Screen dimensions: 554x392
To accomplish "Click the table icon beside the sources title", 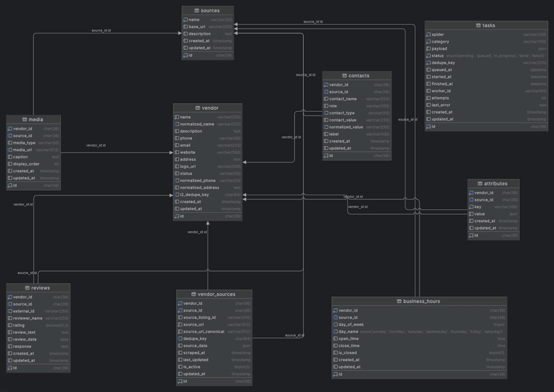I will tap(197, 11).
